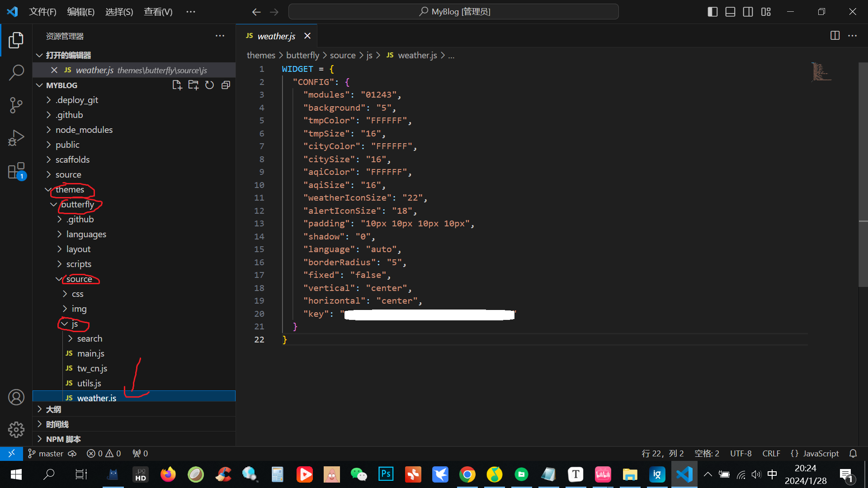This screenshot has height=488, width=868.
Task: Expand the 大纲 outline section
Action: point(53,409)
